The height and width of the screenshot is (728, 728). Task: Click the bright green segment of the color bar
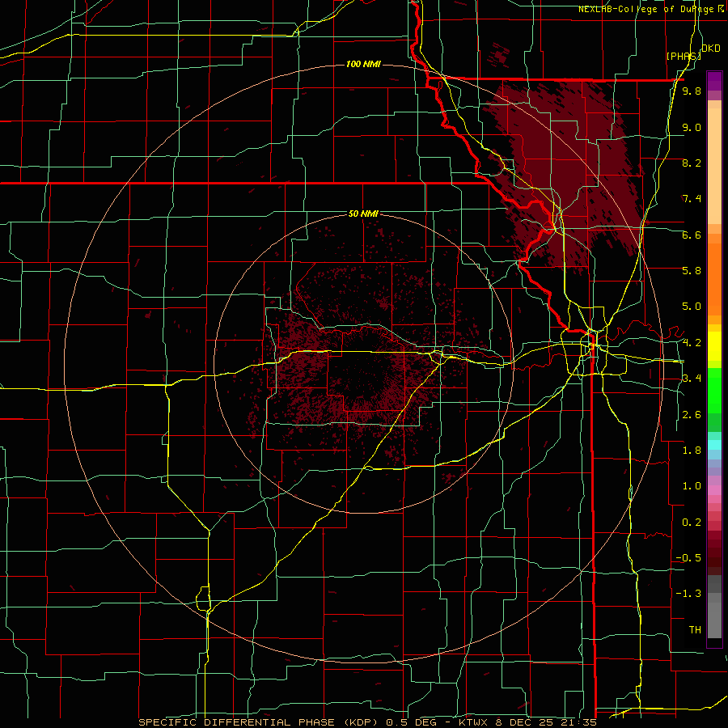[x=714, y=391]
